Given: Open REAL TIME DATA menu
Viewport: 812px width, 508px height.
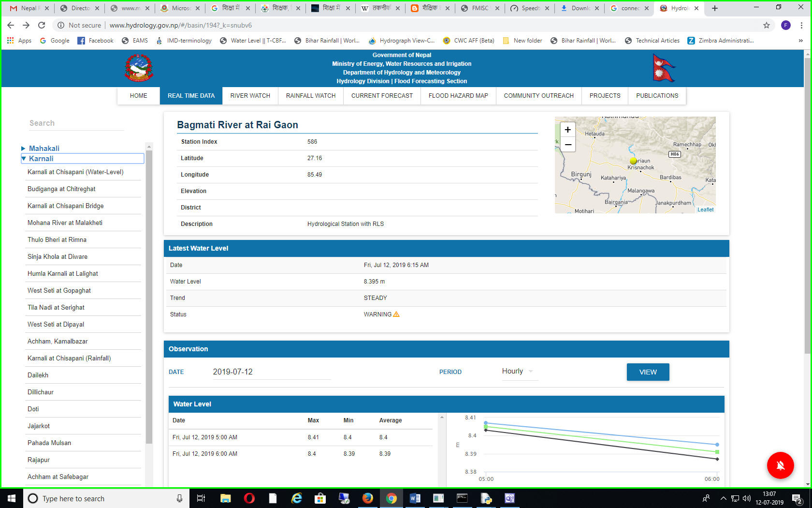Looking at the screenshot, I should [191, 96].
